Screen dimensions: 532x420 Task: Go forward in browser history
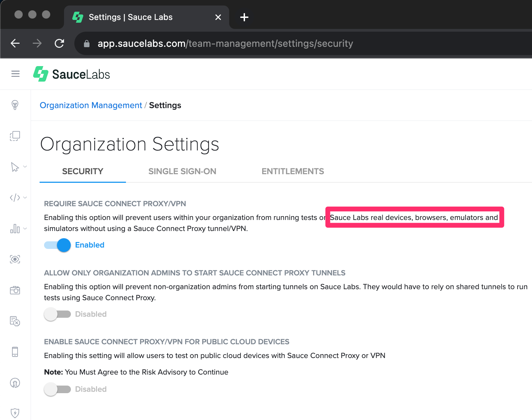tap(37, 43)
